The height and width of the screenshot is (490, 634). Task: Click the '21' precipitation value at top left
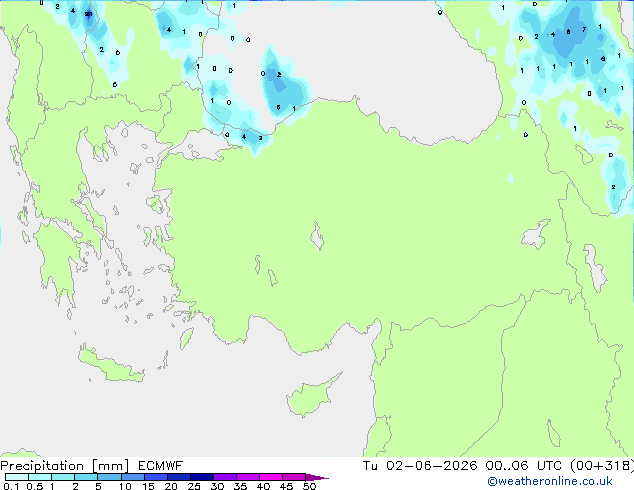tap(88, 14)
